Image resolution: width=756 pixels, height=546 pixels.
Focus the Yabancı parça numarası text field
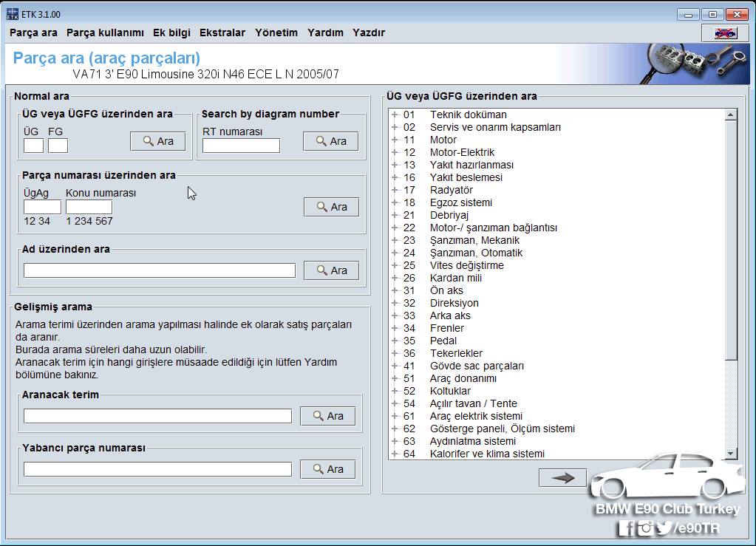pos(157,469)
